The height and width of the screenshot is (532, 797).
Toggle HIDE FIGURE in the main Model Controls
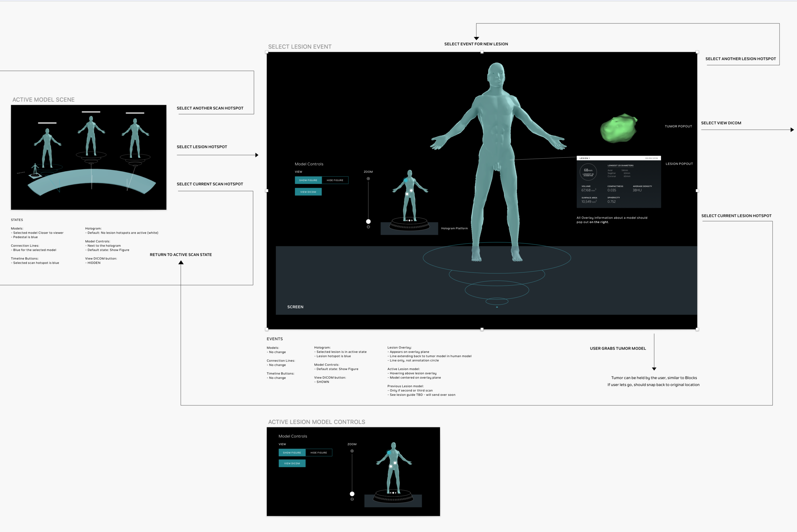[335, 180]
